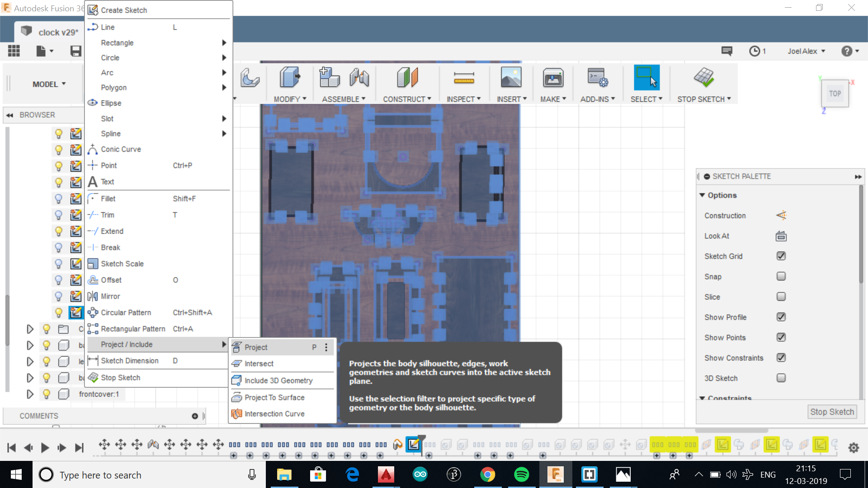The width and height of the screenshot is (868, 488).
Task: Click the Inspect measure ruler icon
Action: click(x=464, y=78)
